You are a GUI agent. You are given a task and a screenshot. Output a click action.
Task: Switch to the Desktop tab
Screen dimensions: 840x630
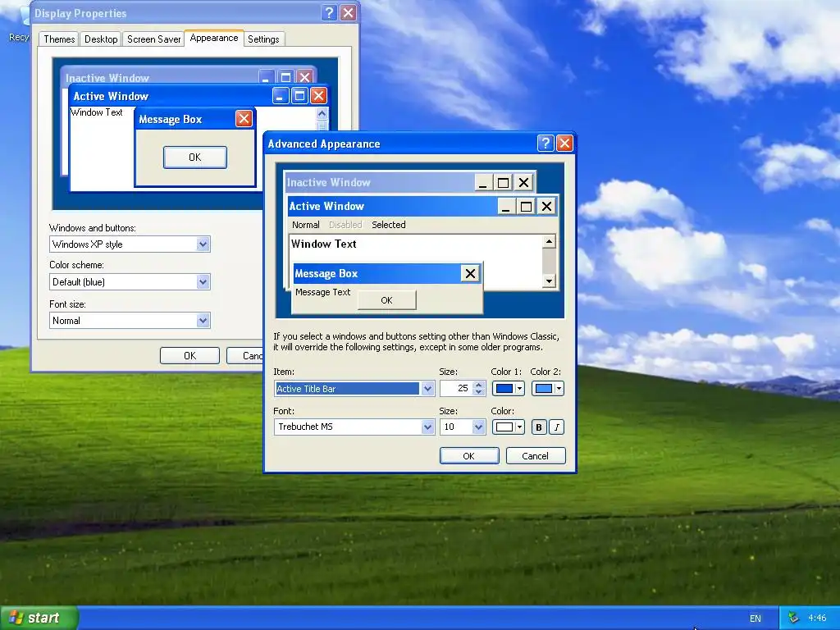coord(101,39)
